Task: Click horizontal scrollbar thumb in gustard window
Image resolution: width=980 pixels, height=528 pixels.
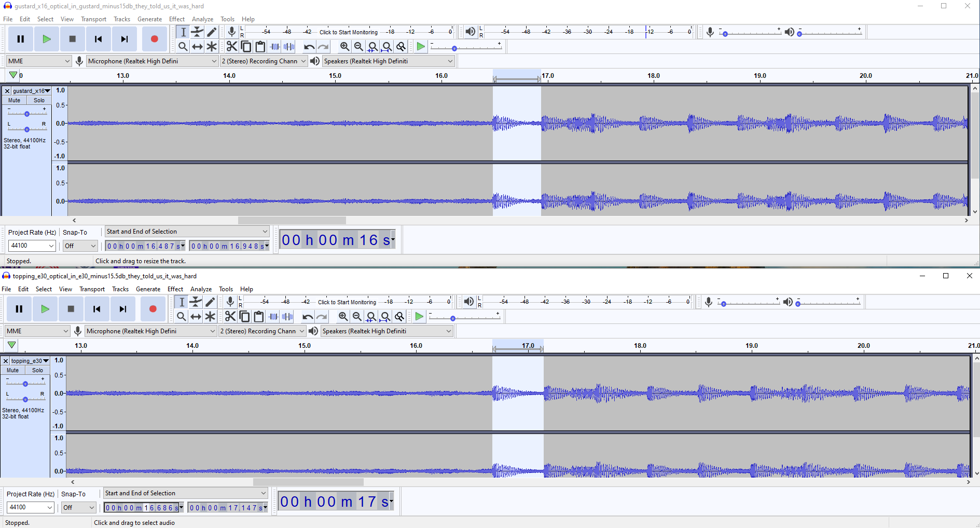Action: tap(292, 221)
